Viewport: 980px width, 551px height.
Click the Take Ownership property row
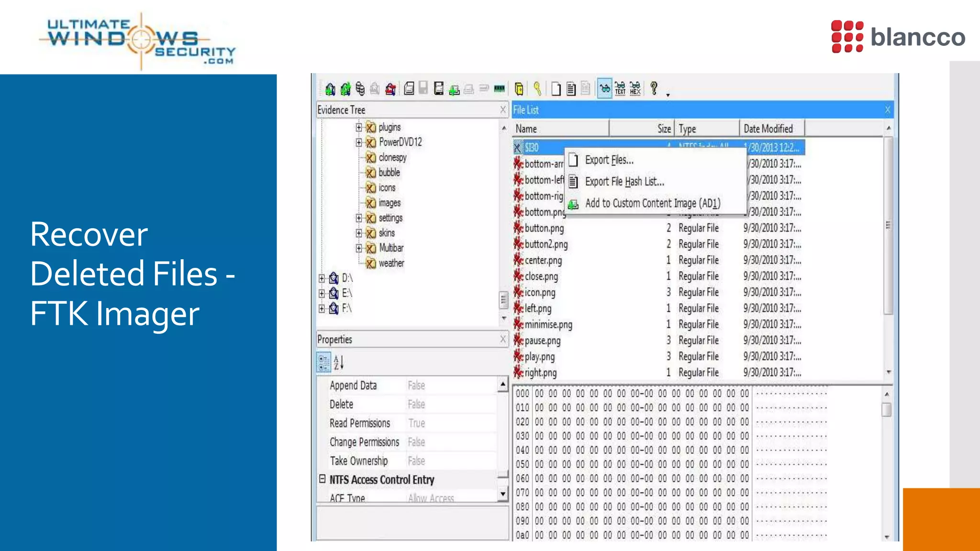(408, 461)
